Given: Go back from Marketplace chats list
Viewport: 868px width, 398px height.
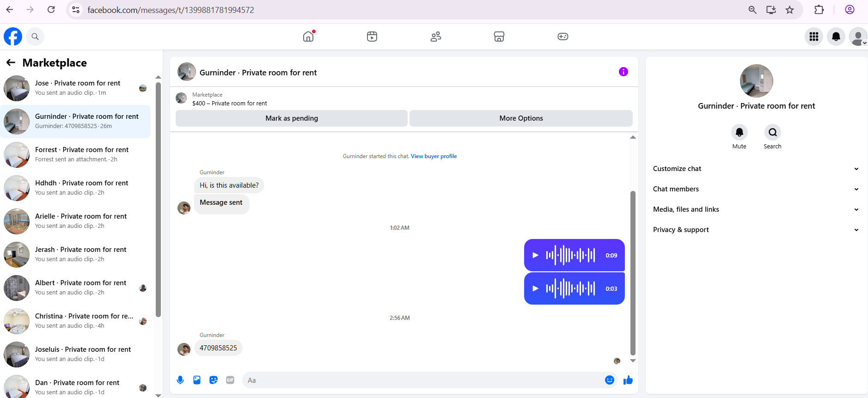Looking at the screenshot, I should (11, 62).
